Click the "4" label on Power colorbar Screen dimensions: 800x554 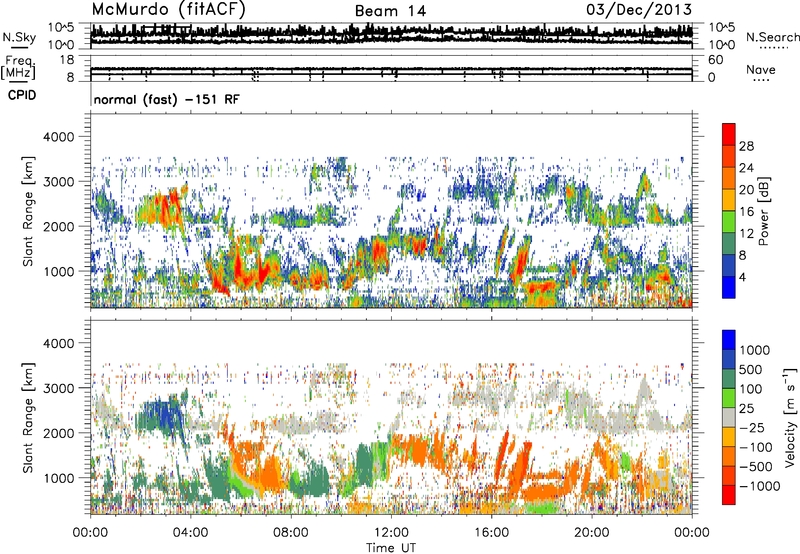pyautogui.click(x=742, y=277)
